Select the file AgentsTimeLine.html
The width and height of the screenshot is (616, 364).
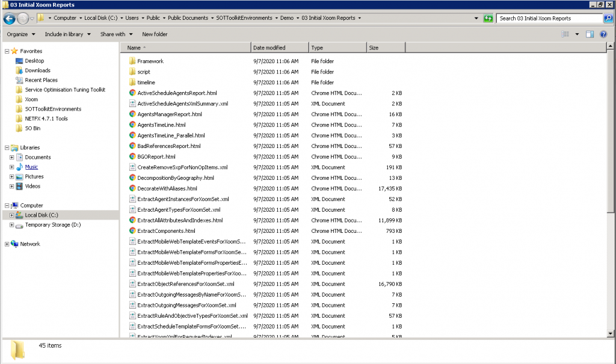[161, 125]
